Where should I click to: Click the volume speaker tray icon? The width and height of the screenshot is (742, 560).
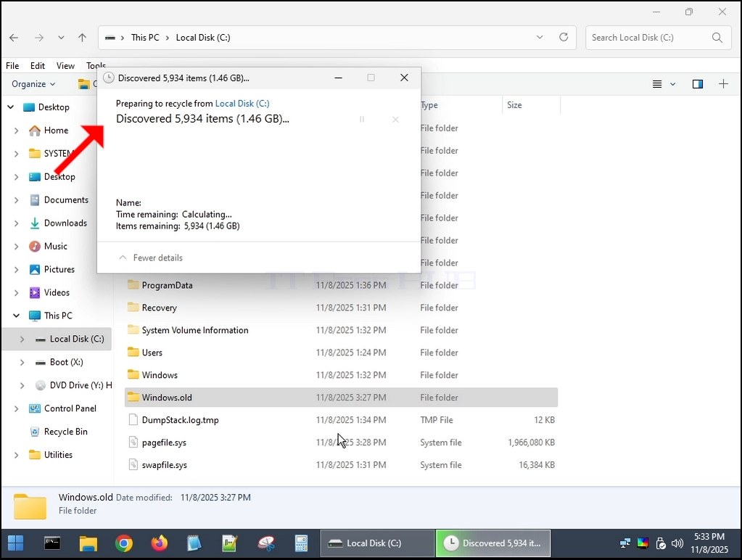677,543
